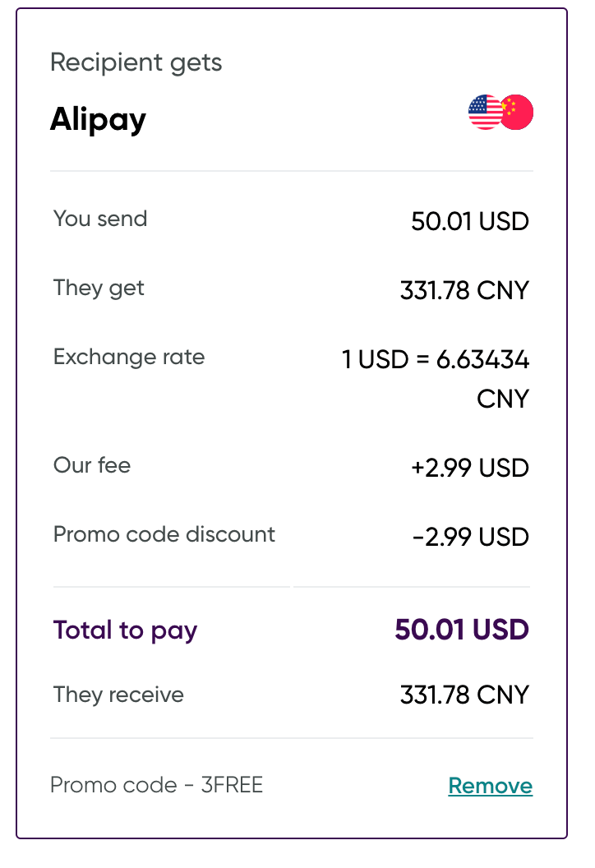Click the "Recipient gets" label
595x868 pixels.
pos(136,62)
